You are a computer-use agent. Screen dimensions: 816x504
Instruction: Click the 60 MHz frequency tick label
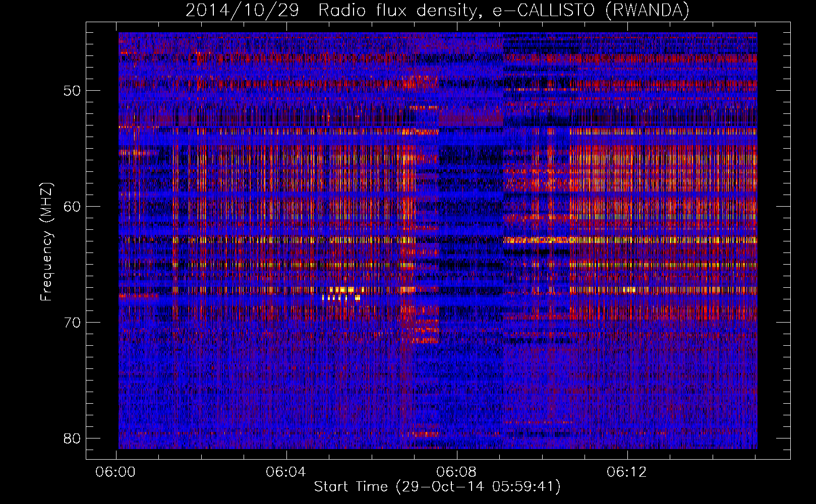72,207
